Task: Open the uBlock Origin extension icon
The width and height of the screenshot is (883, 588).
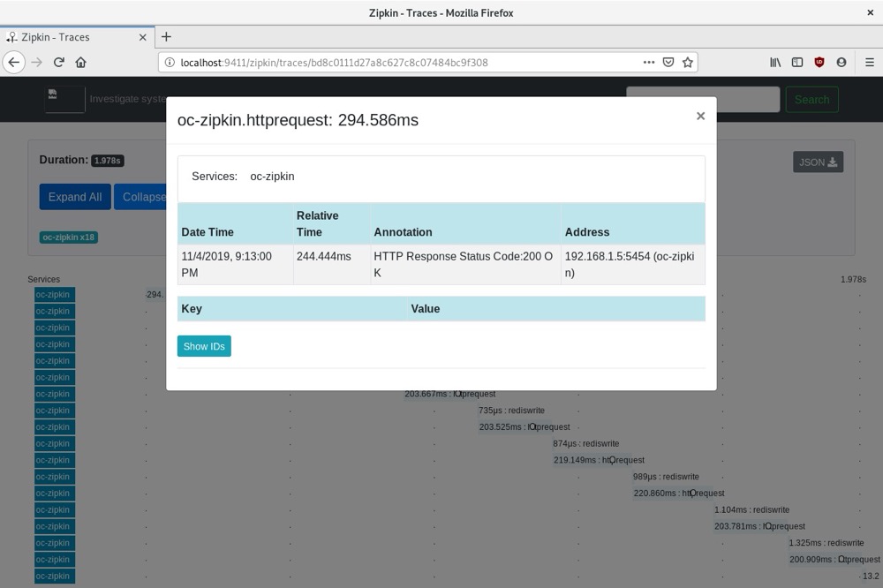Action: point(819,63)
